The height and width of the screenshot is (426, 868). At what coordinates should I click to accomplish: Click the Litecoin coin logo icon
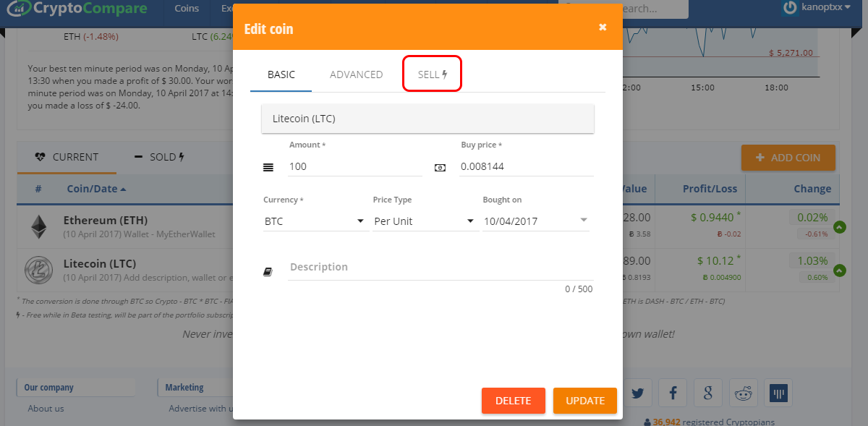click(38, 270)
